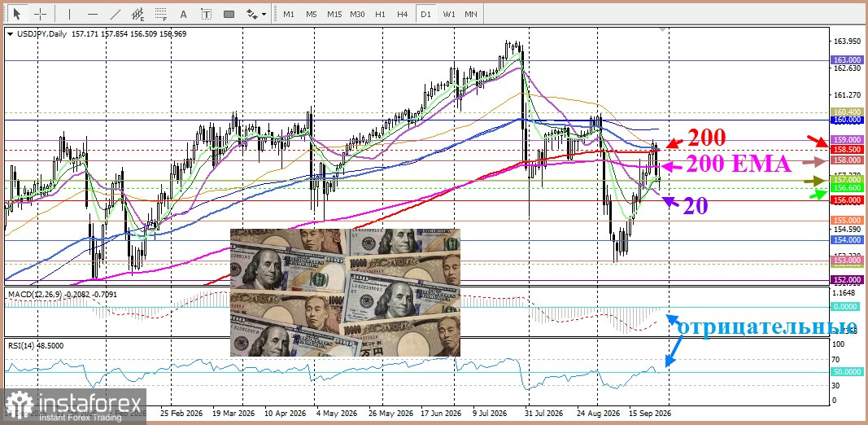This screenshot has height=425, width=868.
Task: Click the 158.000 price level label
Action: [x=846, y=160]
